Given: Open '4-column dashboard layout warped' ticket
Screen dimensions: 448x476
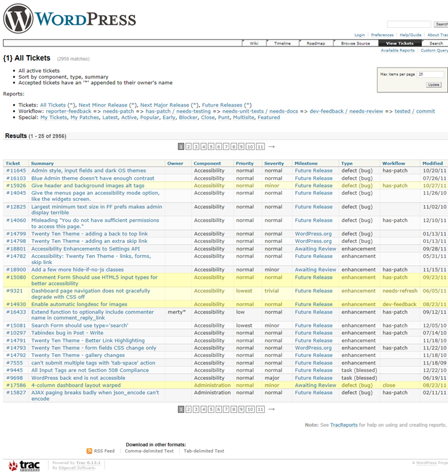Looking at the screenshot, I should 76,386.
